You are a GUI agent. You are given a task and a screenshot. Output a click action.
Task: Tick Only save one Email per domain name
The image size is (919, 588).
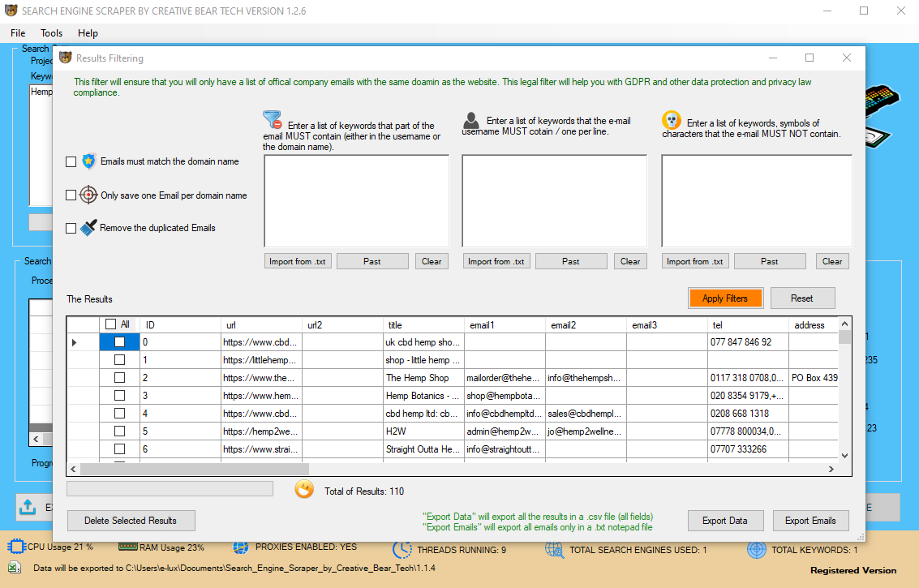71,195
